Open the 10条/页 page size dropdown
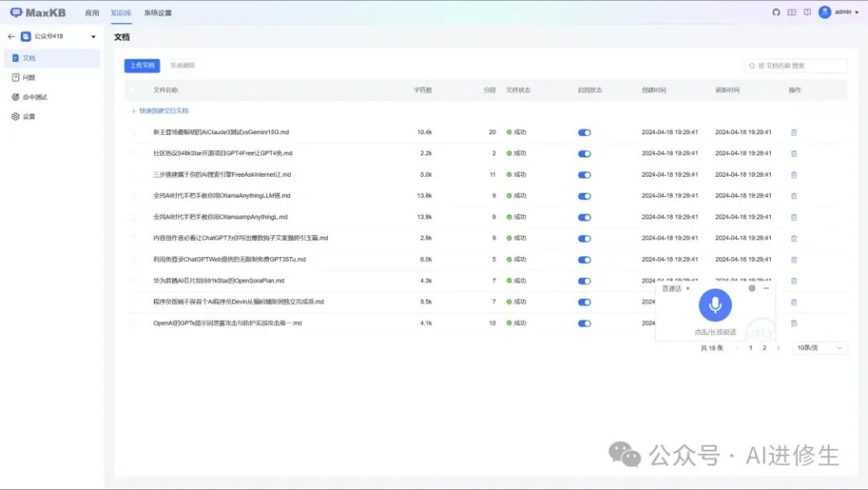The width and height of the screenshot is (868, 490). (x=819, y=348)
